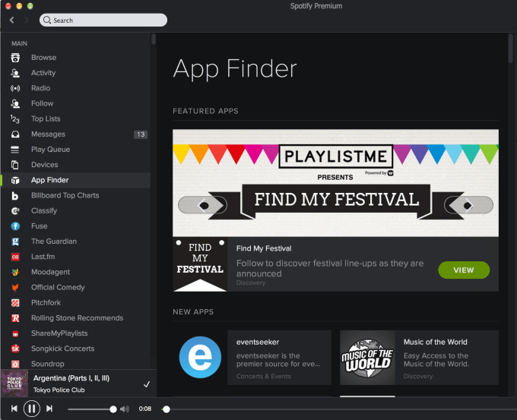Viewport: 517px width, 420px height.
Task: Click the Activity person icon
Action: [15, 73]
